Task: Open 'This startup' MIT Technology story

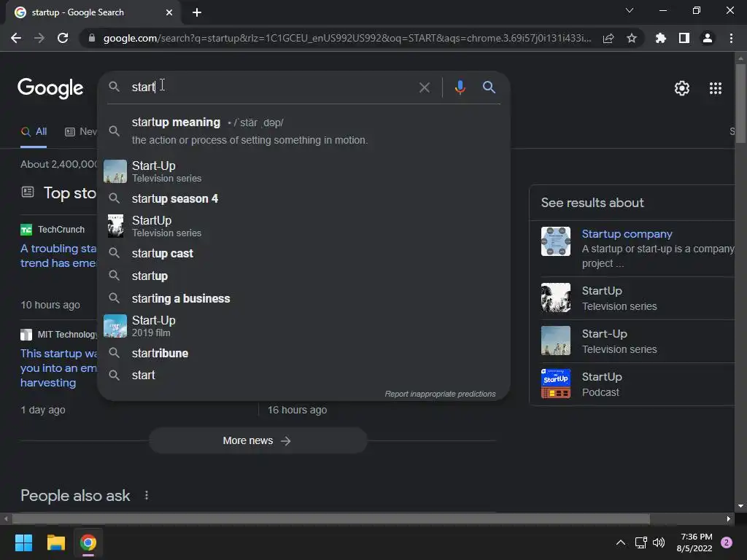Action: pyautogui.click(x=58, y=367)
